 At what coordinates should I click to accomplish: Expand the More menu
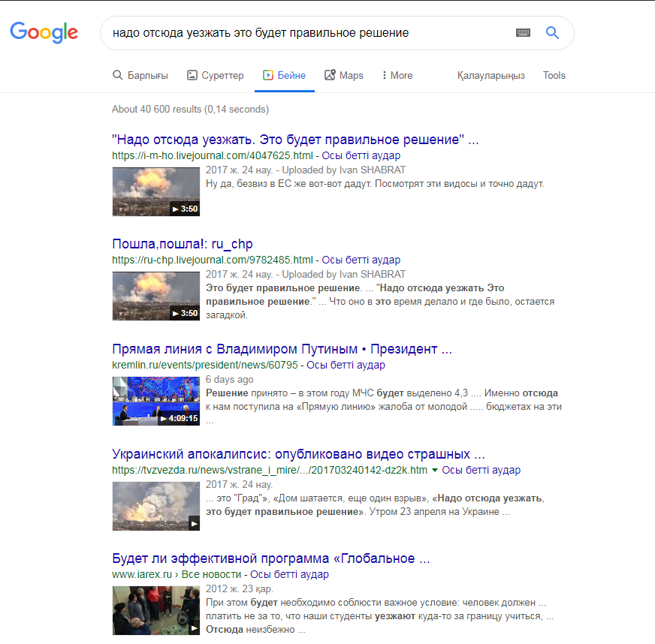pos(397,75)
